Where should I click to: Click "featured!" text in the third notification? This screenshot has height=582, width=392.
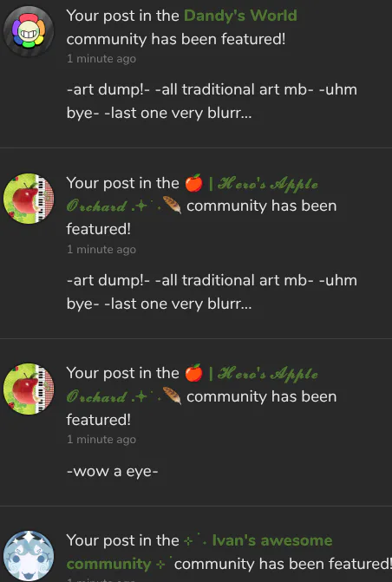coord(99,420)
